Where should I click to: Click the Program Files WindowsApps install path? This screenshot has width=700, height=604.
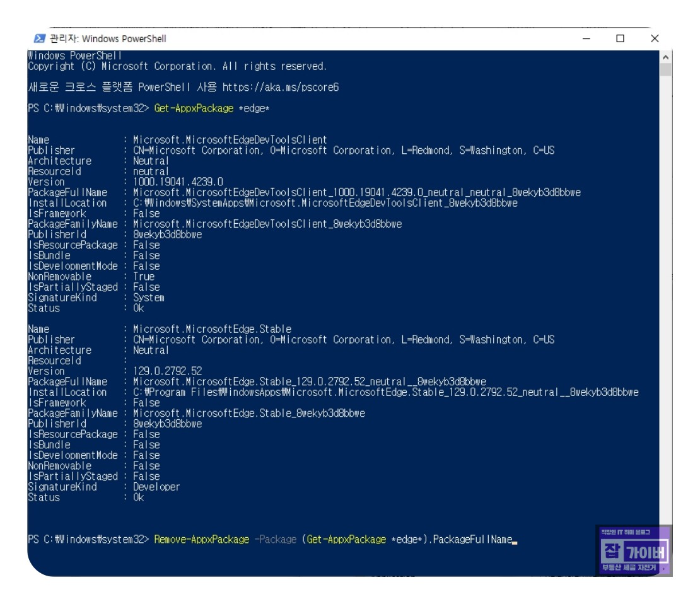386,392
